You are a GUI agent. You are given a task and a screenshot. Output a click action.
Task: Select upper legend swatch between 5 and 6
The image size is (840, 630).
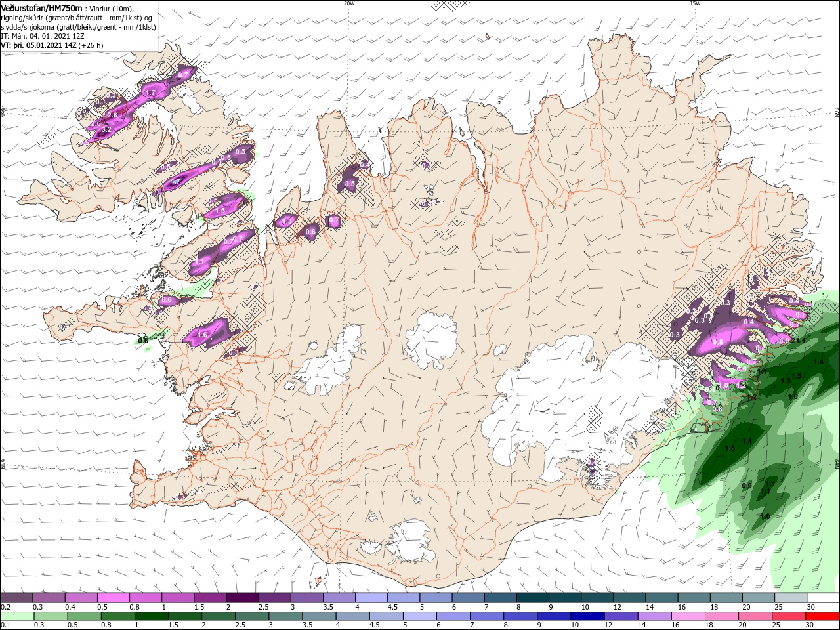435,597
